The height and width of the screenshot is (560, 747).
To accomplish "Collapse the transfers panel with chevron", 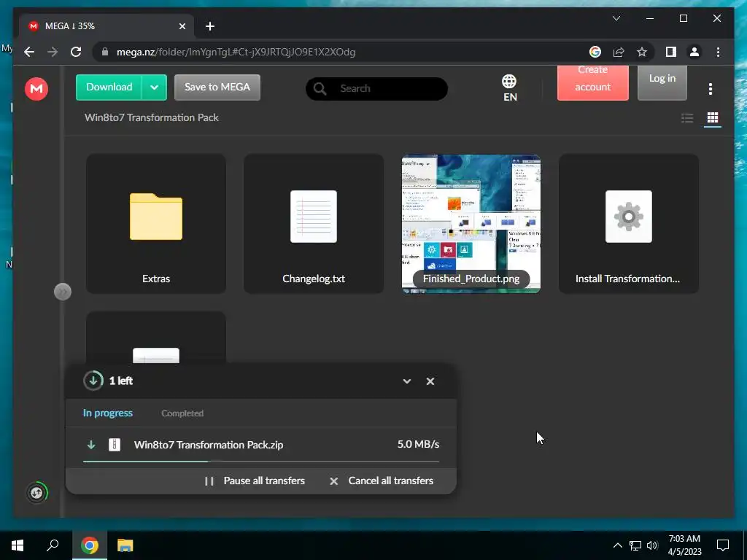I will (407, 381).
